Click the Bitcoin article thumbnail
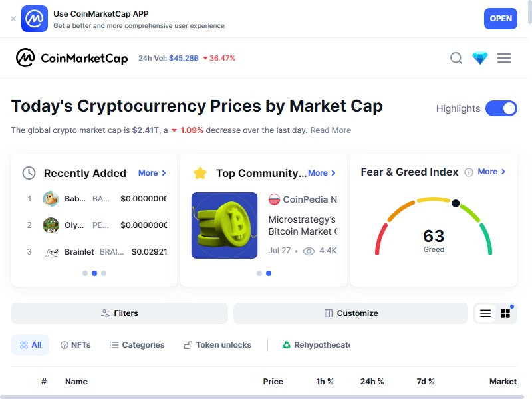Screen dimensions: 532x399 [225, 225]
